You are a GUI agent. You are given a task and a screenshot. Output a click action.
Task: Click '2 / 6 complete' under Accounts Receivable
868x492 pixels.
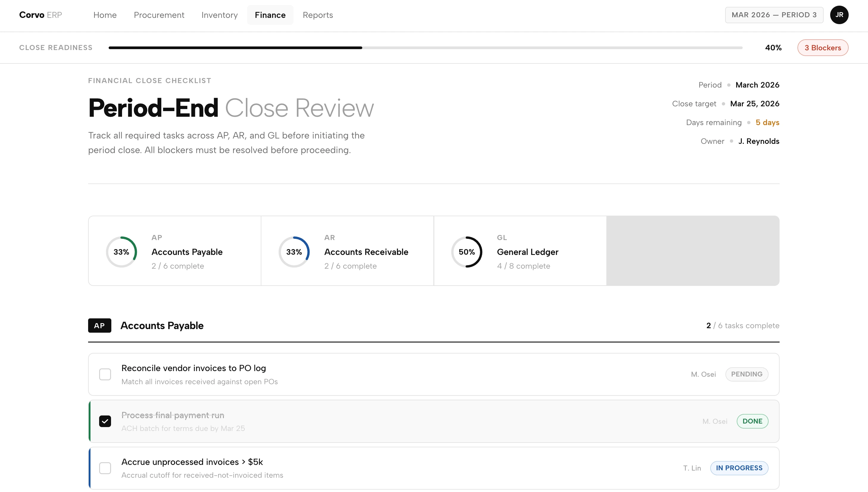pos(351,266)
